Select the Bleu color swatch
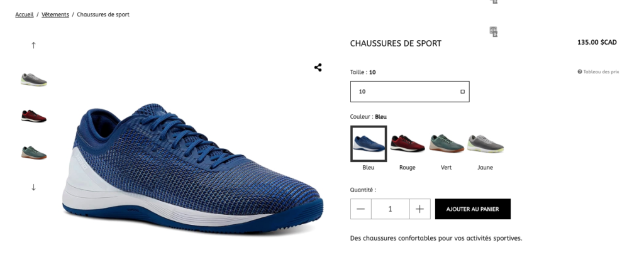 [369, 144]
